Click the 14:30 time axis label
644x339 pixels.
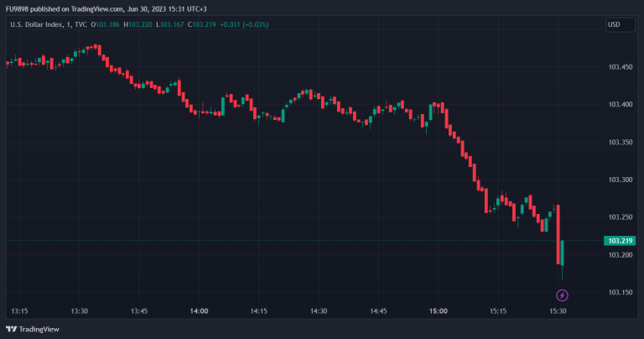tap(319, 310)
